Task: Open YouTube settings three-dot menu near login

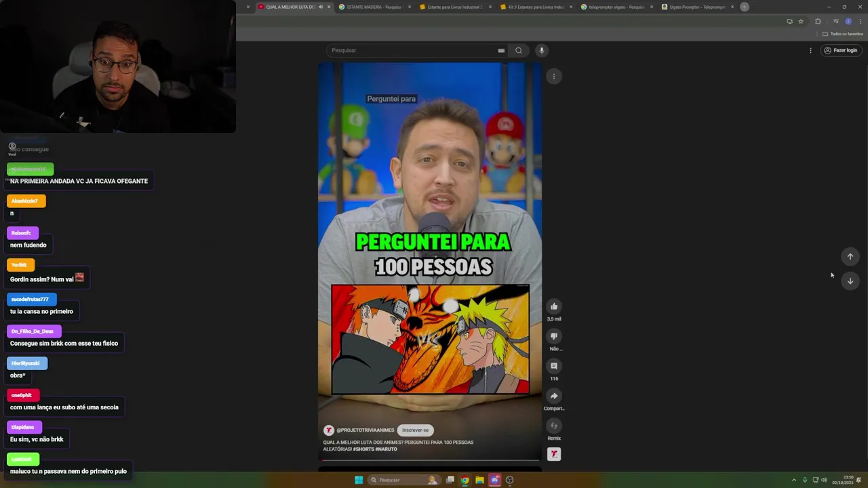Action: pos(810,50)
